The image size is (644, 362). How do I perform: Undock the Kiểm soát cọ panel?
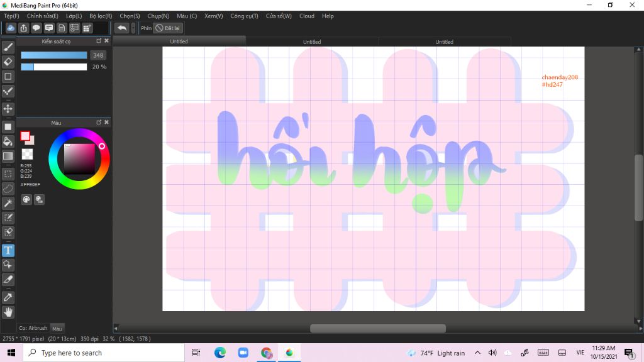click(99, 41)
